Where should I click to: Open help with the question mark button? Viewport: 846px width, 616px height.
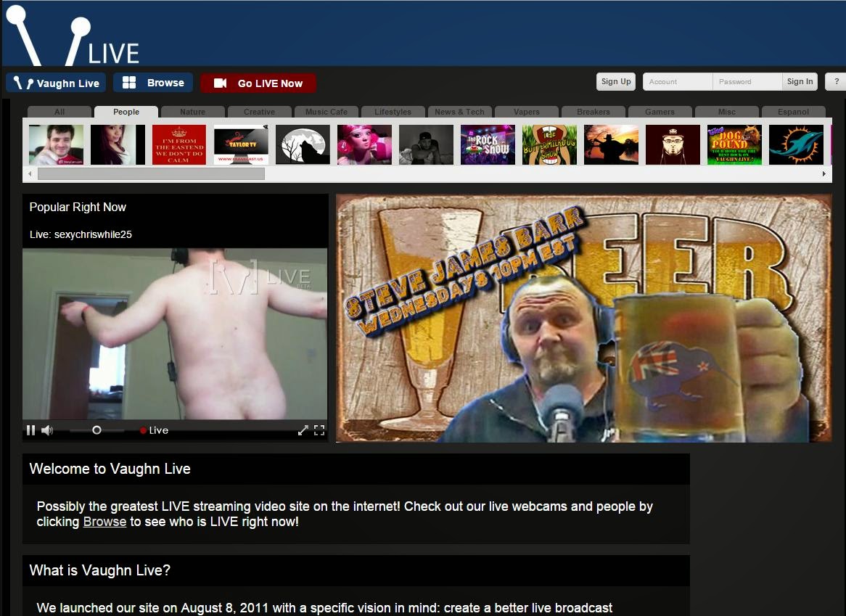point(837,81)
